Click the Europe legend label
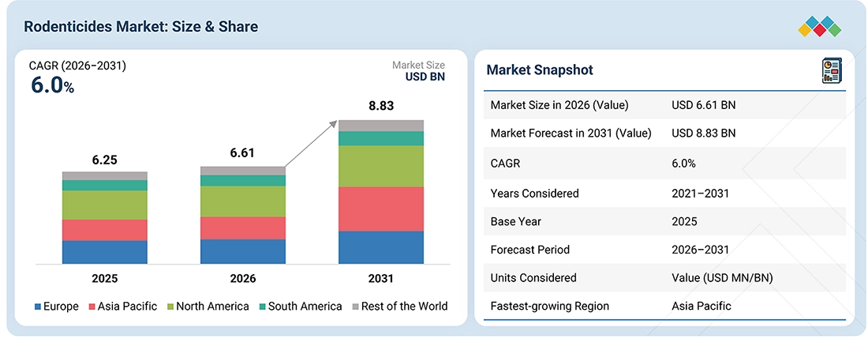Image resolution: width=868 pixels, height=339 pixels. point(62,307)
